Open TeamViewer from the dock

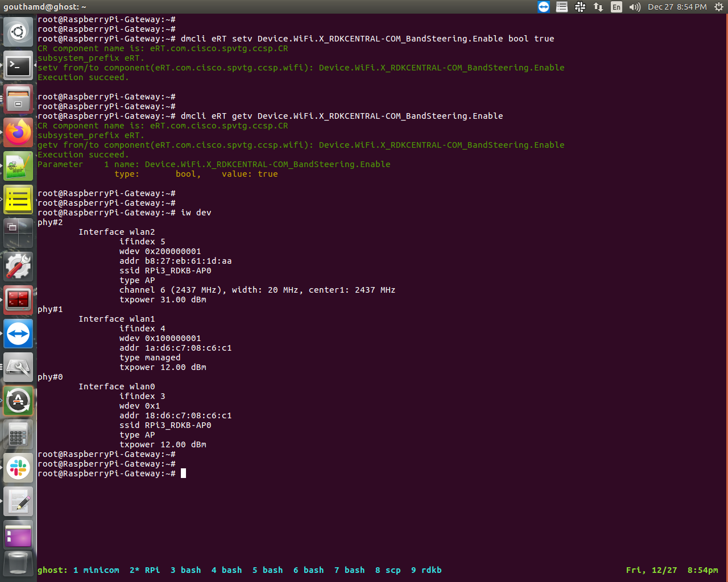pos(18,334)
